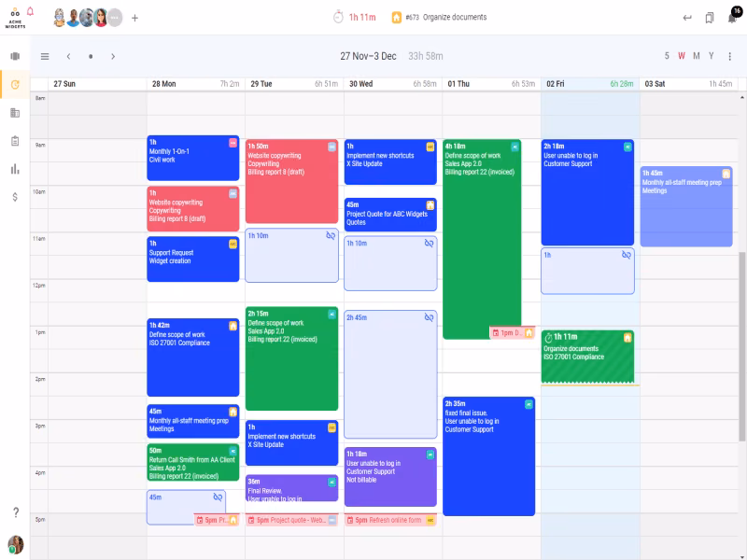Open the copy documents icon in header
This screenshot has width=747, height=560.
tap(710, 18)
